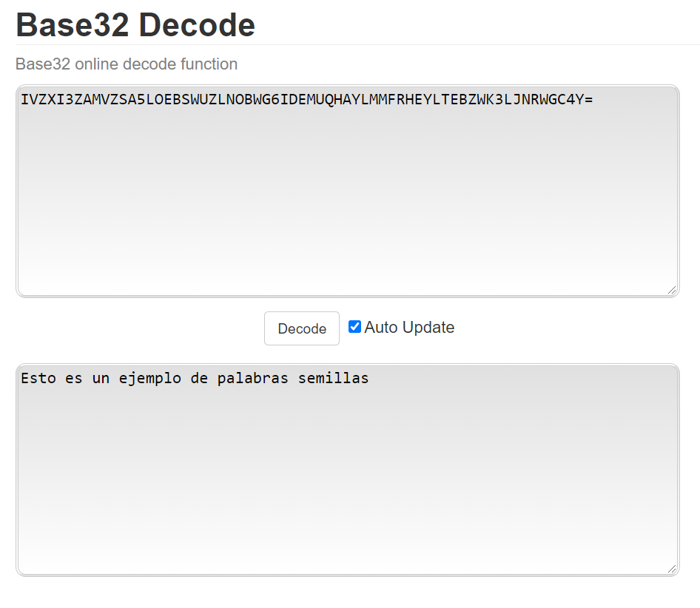The image size is (700, 608).
Task: Click empty area inside the input textarea
Action: pyautogui.click(x=347, y=215)
